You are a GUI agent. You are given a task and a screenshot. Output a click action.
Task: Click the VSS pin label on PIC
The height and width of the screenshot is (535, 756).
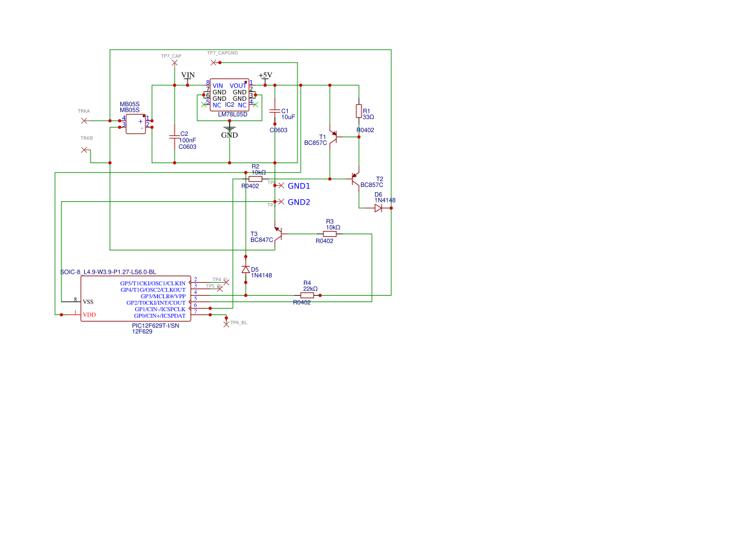(x=88, y=302)
